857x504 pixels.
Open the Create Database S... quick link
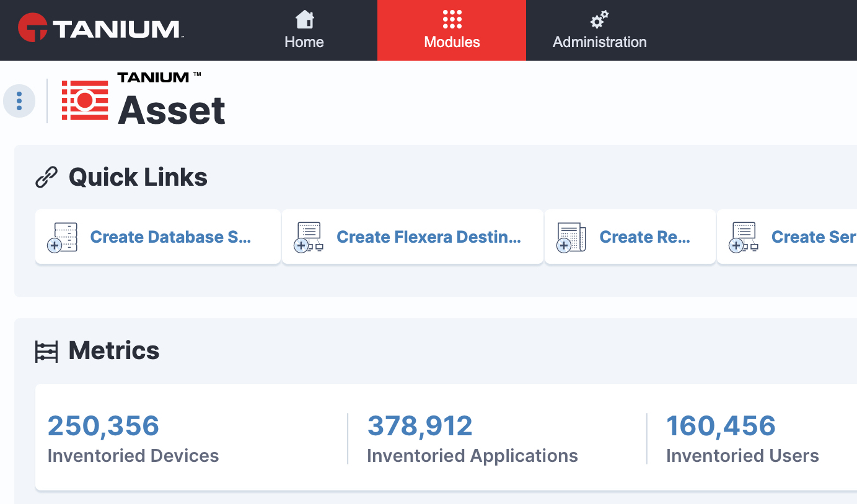pyautogui.click(x=158, y=237)
